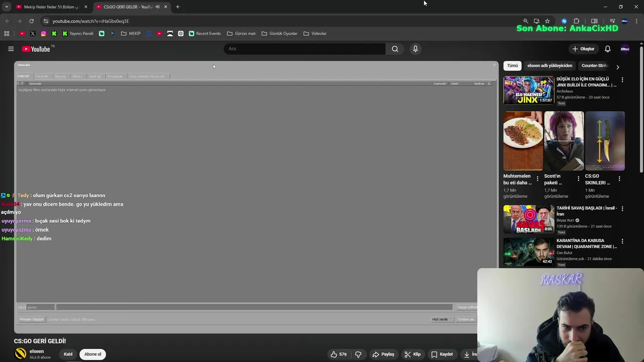Viewport: 644px width, 362px height.
Task: Click the Katıl join button
Action: pos(68,354)
